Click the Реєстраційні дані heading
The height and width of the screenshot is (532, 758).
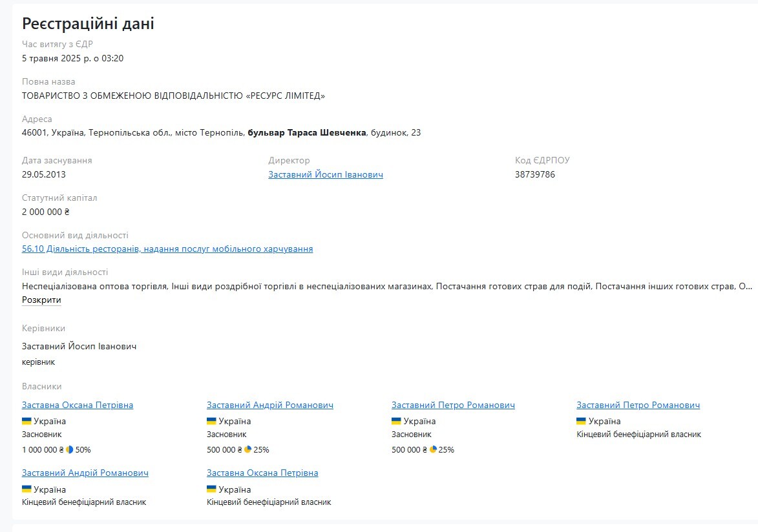point(88,23)
